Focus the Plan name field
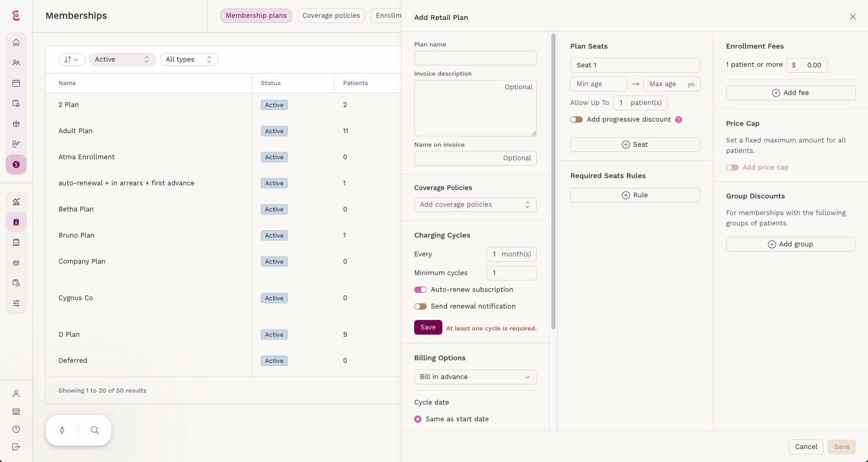The height and width of the screenshot is (462, 868). coord(475,58)
